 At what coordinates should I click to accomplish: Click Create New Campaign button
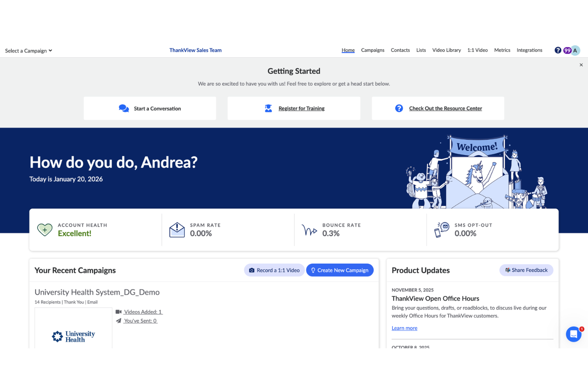[x=340, y=270]
